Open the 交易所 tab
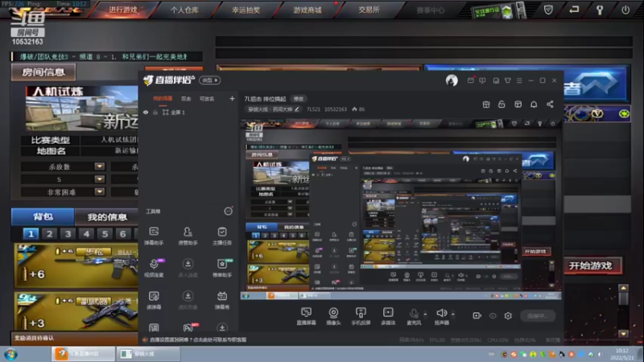Screen dimensions: 644x362 point(369,10)
